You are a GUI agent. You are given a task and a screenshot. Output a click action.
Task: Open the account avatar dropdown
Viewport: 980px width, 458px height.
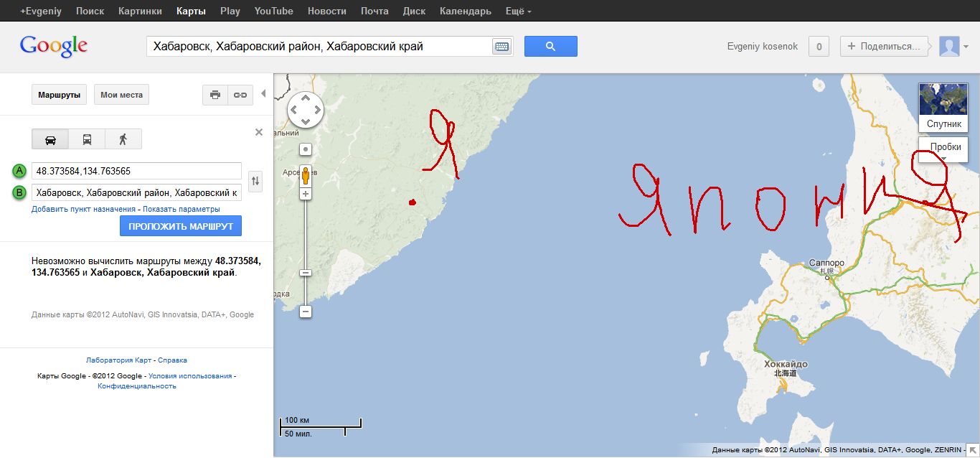(953, 47)
